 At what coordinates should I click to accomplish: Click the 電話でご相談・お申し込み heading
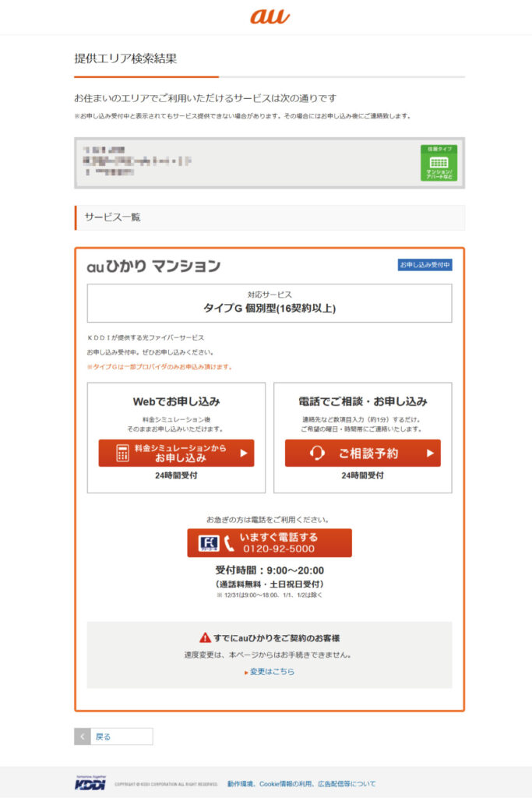click(x=363, y=401)
